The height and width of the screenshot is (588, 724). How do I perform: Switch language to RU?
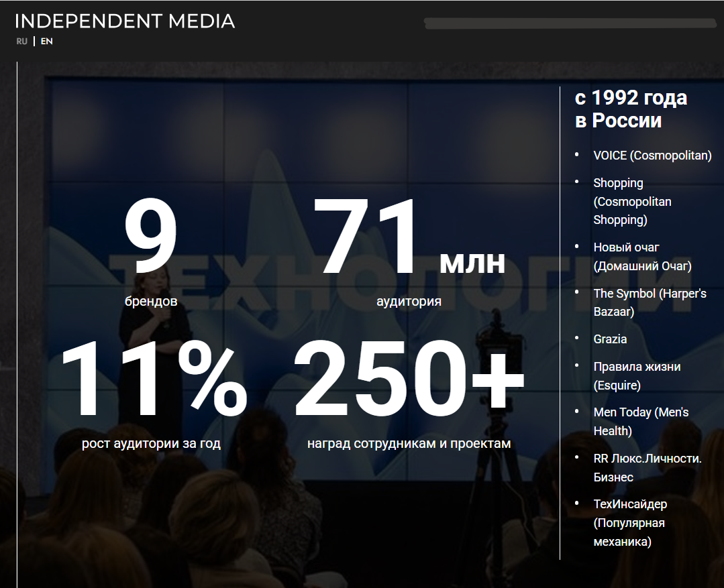pos(21,41)
